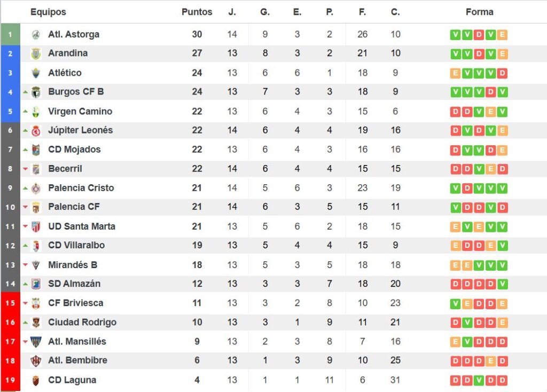Viewport: 547px width, 392px height.
Task: Click the red down arrow beside Becerril
Action: coord(25,169)
